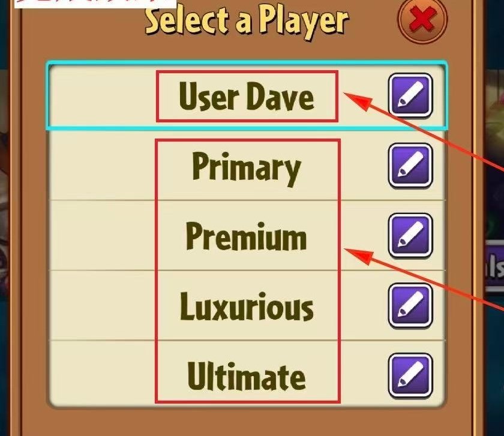Rename the Premium player via pencil
Image resolution: width=504 pixels, height=436 pixels.
(410, 236)
